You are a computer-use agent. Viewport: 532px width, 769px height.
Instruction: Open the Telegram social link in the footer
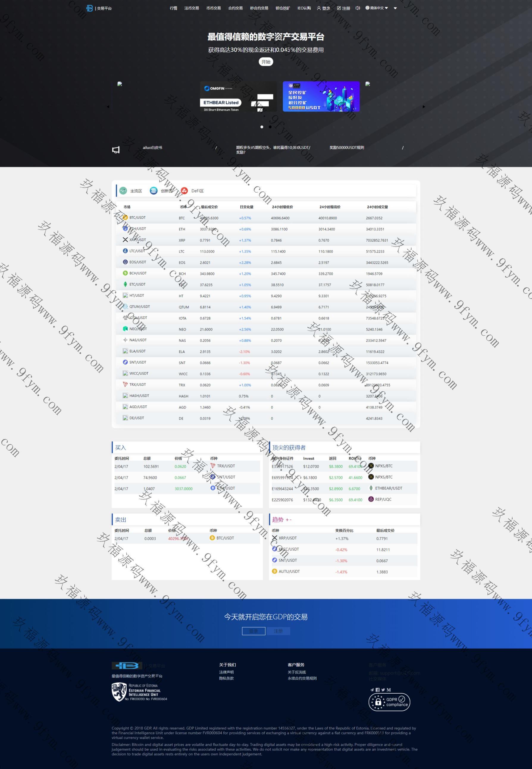pyautogui.click(x=372, y=689)
